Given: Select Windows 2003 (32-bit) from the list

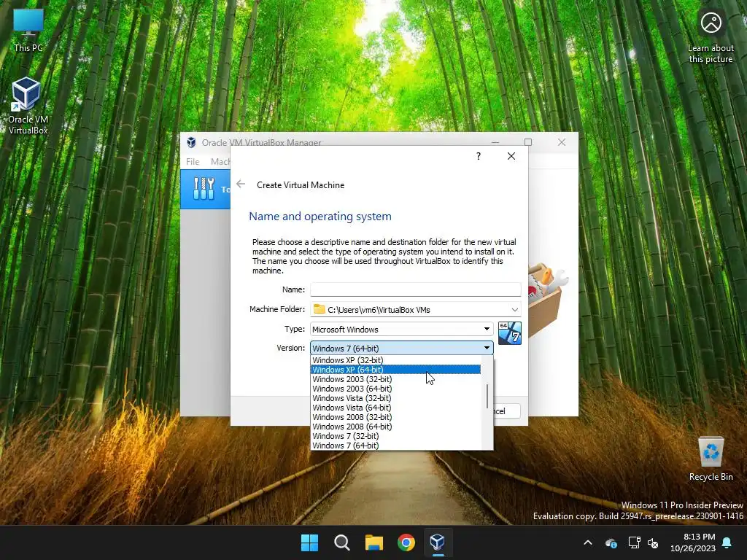Looking at the screenshot, I should click(395, 379).
